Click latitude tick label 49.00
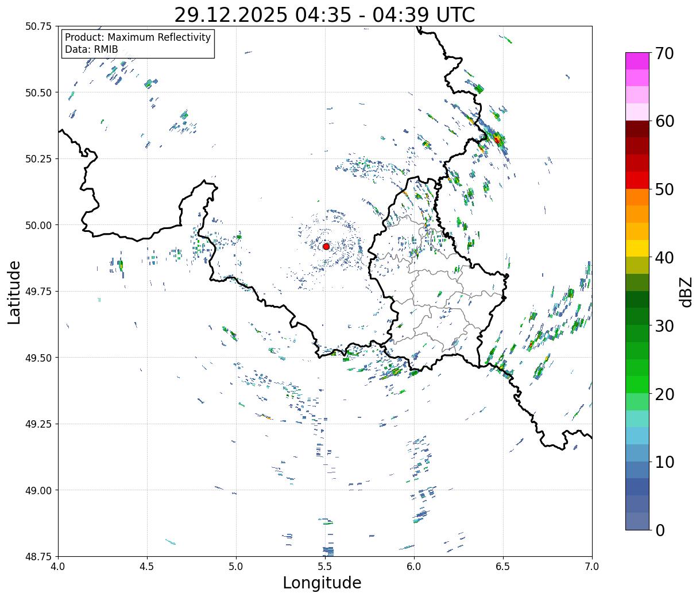Image resolution: width=700 pixels, height=597 pixels. point(39,490)
